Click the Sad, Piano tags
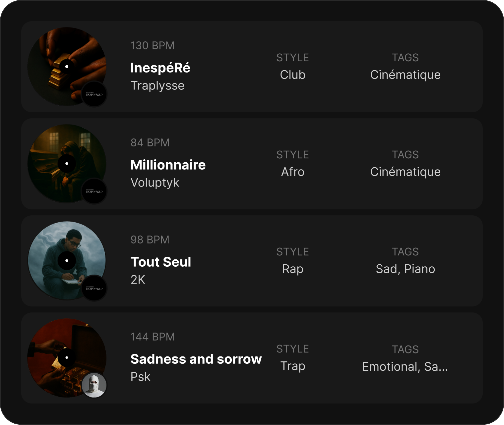The height and width of the screenshot is (425, 504). 405,269
